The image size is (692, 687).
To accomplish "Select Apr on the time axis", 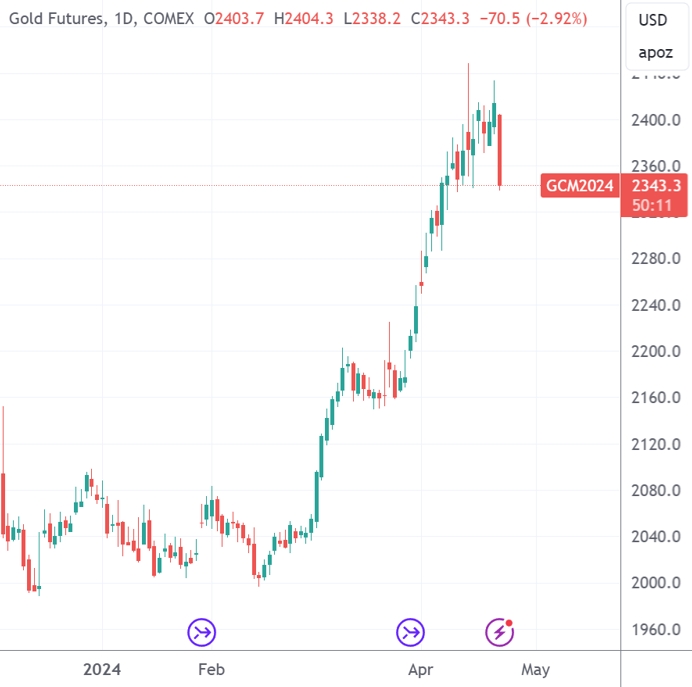I will point(421,669).
